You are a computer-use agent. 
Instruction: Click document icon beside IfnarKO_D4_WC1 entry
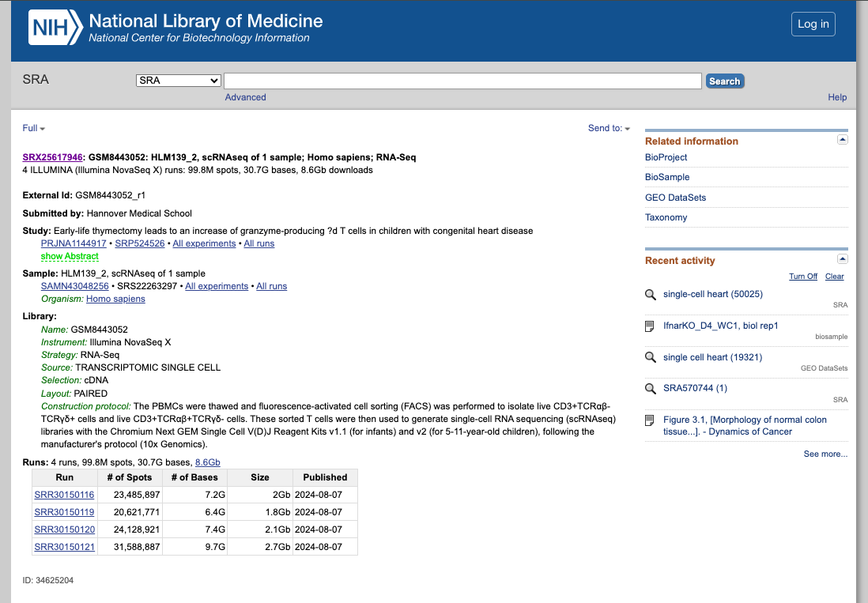point(651,326)
